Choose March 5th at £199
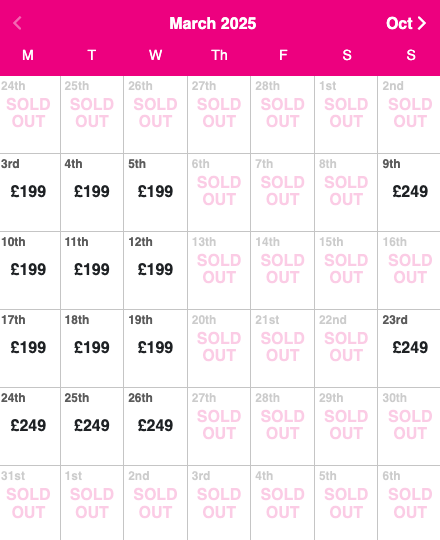This screenshot has width=440, height=540. pyautogui.click(x=155, y=193)
